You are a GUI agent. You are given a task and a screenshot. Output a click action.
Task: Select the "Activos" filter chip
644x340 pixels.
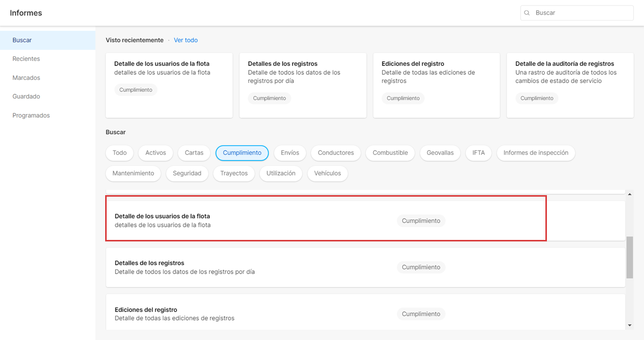click(x=155, y=153)
